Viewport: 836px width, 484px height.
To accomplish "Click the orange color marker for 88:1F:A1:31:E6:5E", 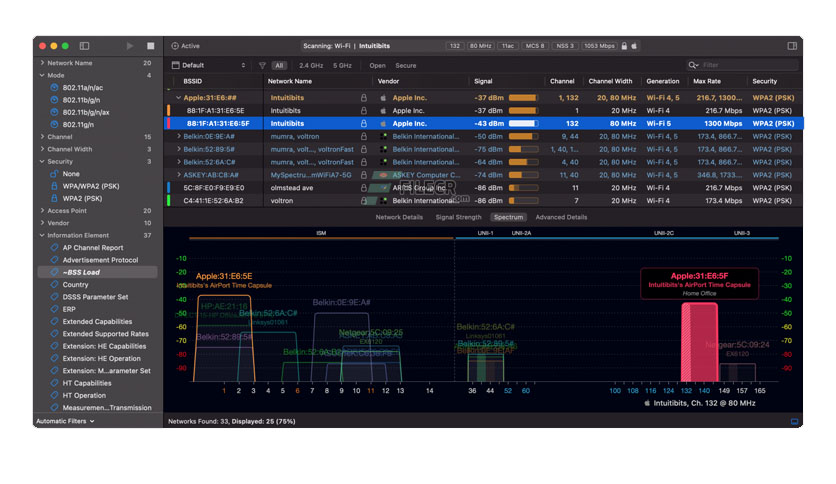I will [x=168, y=110].
